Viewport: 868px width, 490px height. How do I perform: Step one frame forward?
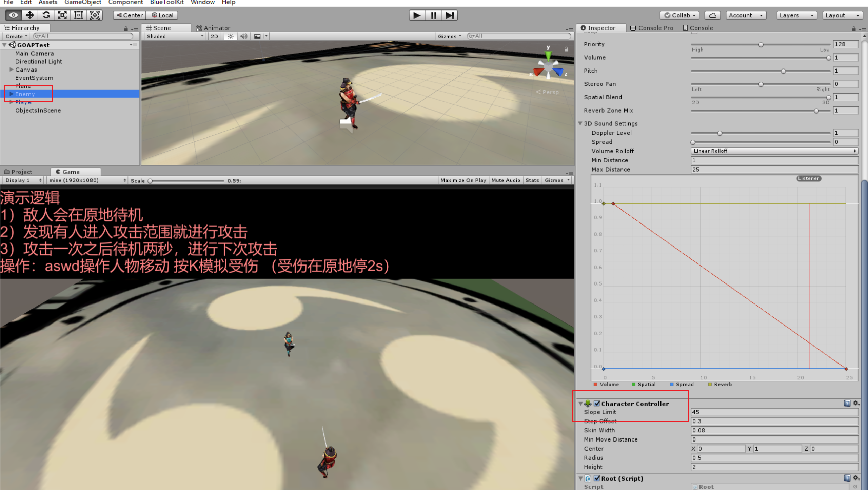pos(450,15)
